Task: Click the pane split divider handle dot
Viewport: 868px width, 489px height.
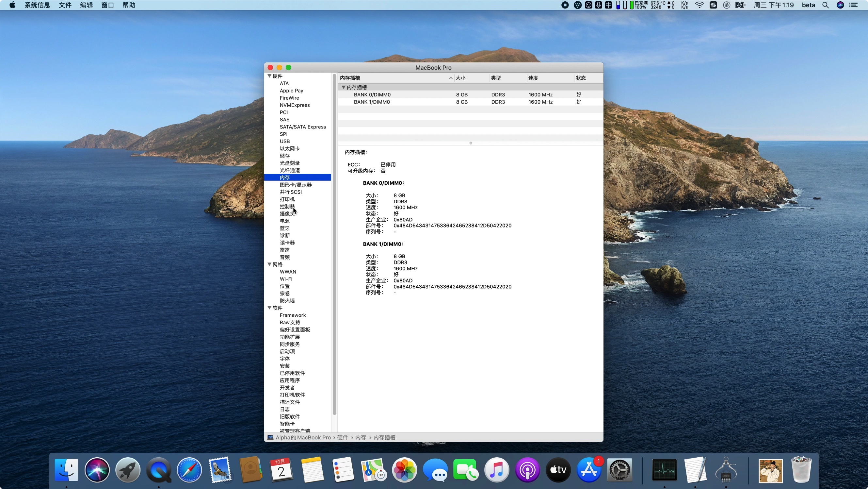Action: pyautogui.click(x=471, y=143)
